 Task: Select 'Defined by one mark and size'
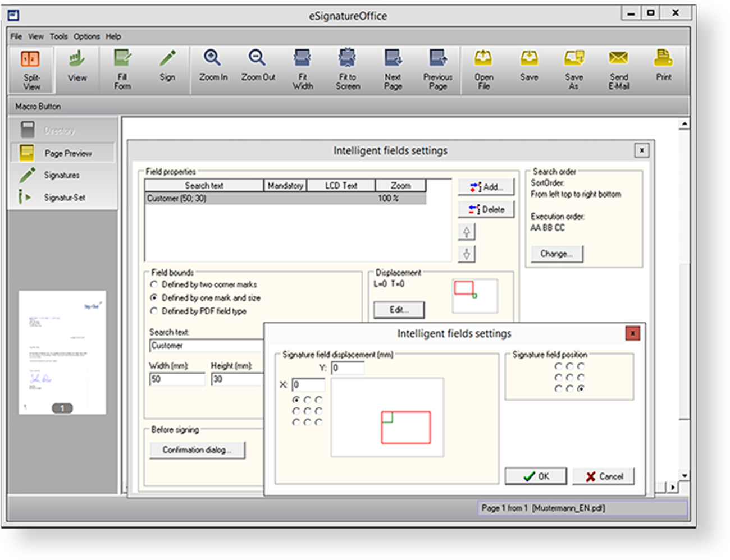(x=154, y=298)
